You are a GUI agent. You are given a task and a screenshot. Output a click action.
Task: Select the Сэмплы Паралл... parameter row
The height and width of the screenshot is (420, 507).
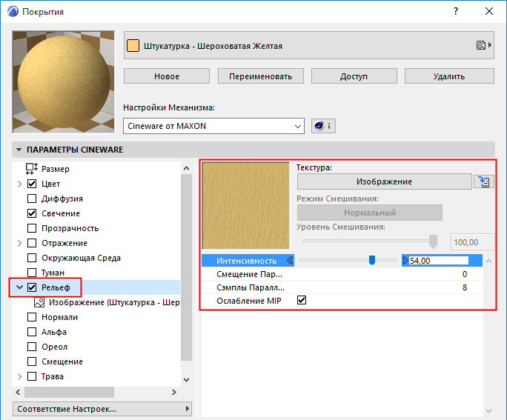342,287
